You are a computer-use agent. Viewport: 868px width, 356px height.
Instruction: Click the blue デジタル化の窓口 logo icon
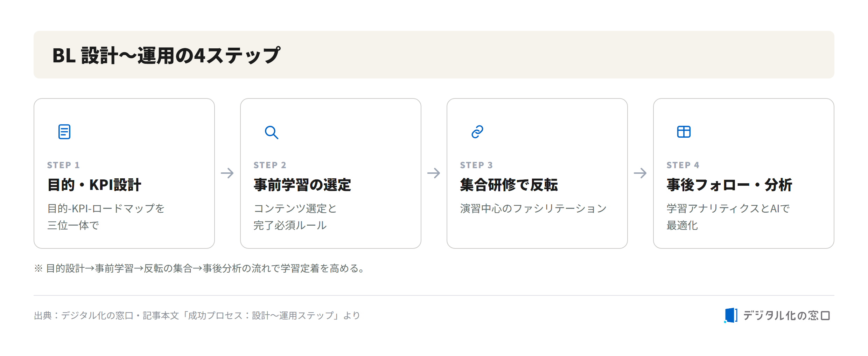coord(731,315)
